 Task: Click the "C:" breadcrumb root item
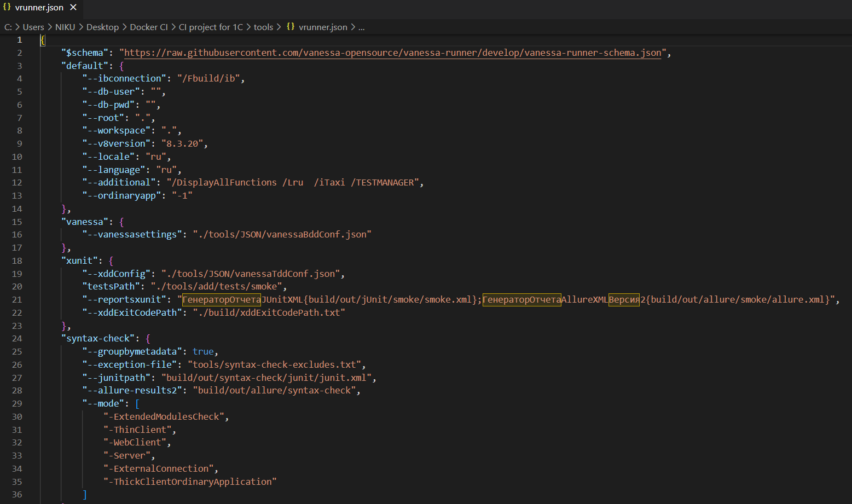point(8,26)
